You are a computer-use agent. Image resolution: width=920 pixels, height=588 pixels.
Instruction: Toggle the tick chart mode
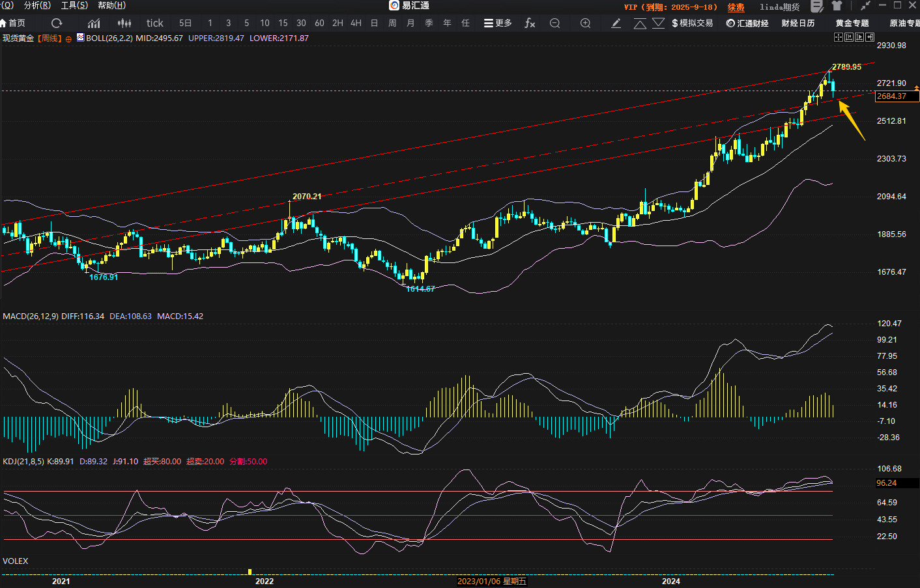coord(154,23)
